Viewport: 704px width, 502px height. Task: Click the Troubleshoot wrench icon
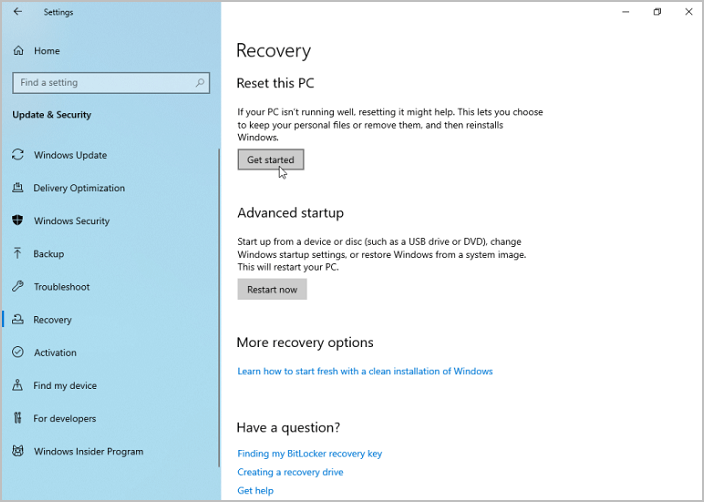coord(18,287)
